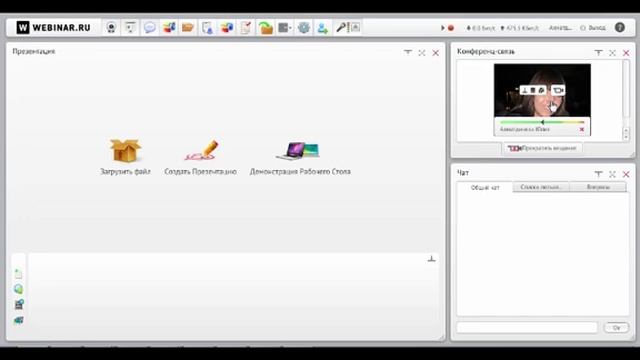Viewport: 640px width, 360px height.
Task: Click the participant name label under the video
Action: [x=525, y=129]
